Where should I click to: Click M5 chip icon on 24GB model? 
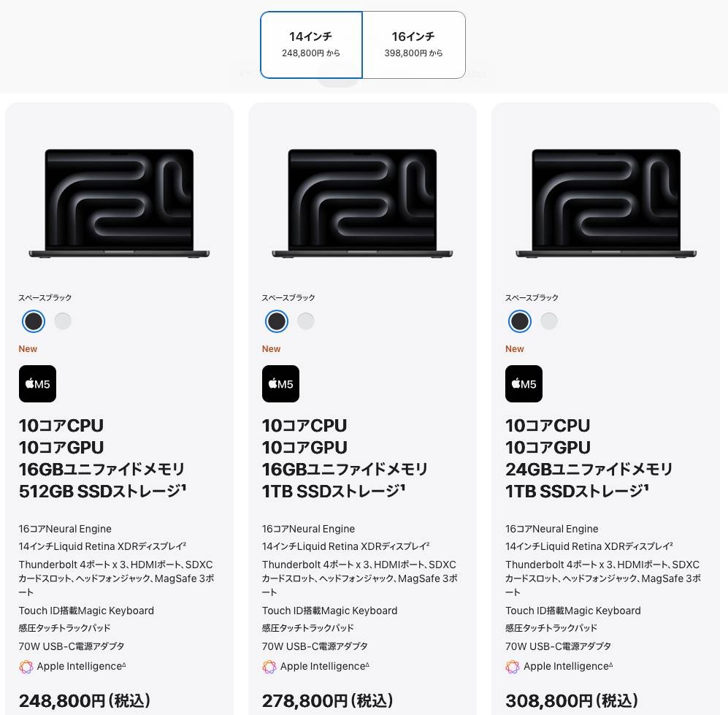pyautogui.click(x=524, y=383)
